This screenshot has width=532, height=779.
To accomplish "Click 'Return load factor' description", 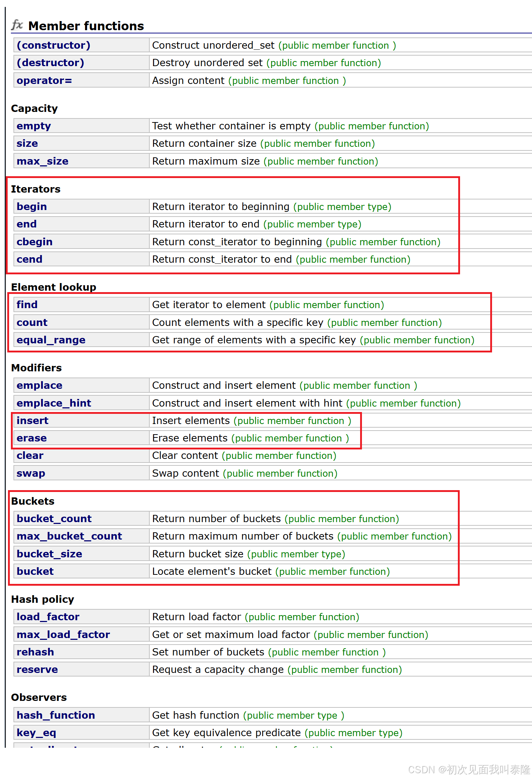I will pyautogui.click(x=197, y=617).
